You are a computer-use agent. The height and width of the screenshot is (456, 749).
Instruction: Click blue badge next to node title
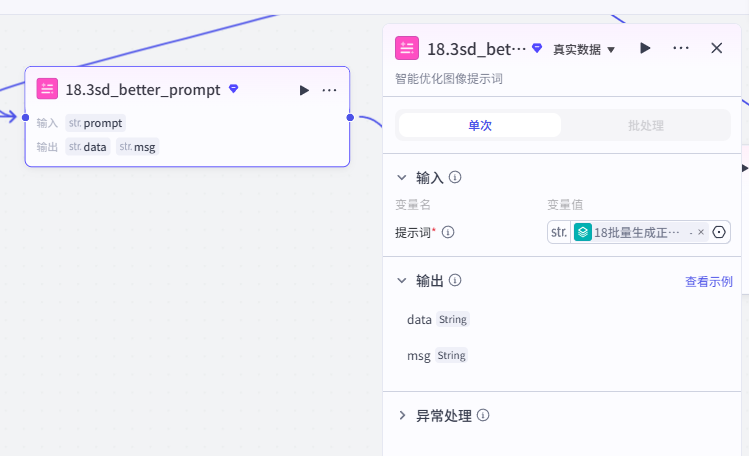(x=234, y=88)
